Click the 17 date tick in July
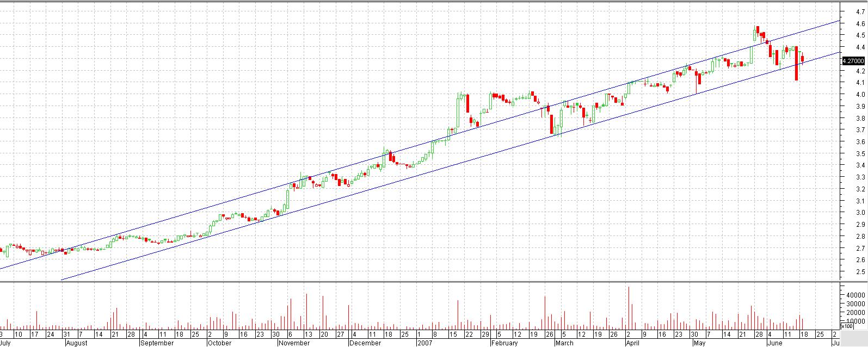Image resolution: width=868 pixels, height=347 pixels. (x=34, y=334)
